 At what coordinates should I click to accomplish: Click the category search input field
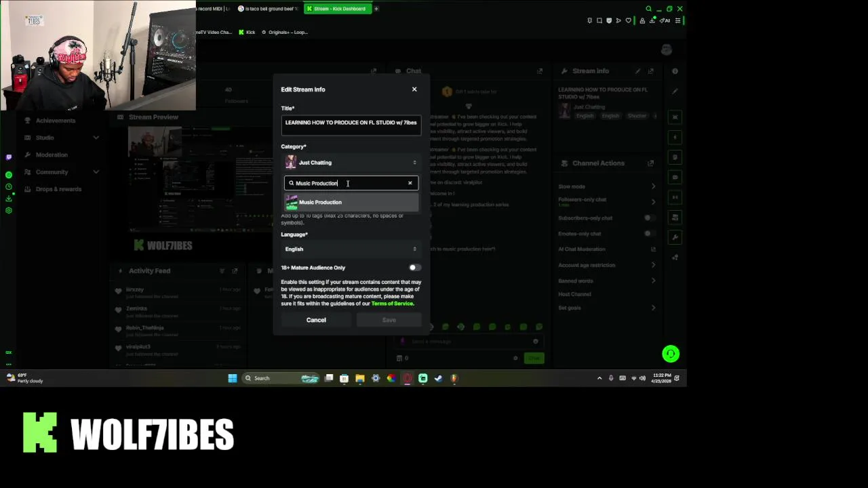[349, 183]
